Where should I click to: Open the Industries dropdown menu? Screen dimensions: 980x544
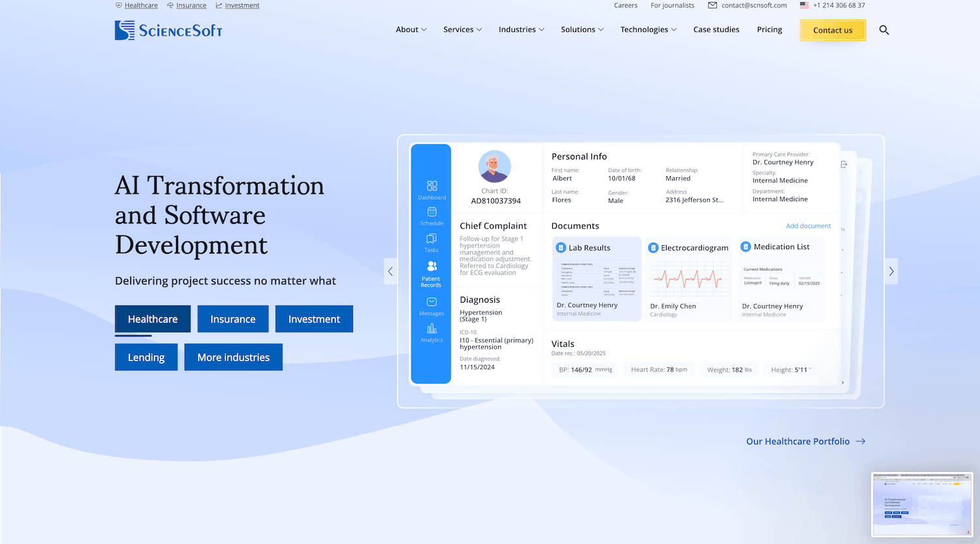coord(522,30)
